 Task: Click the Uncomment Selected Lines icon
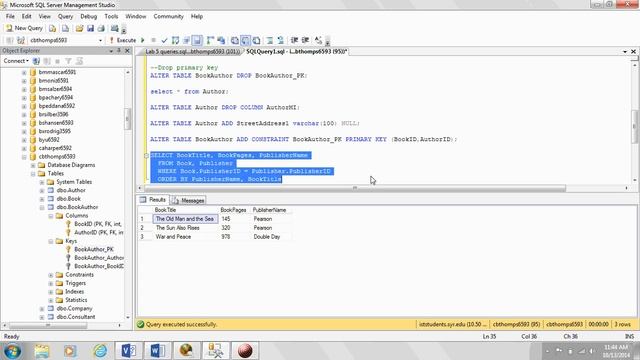click(x=280, y=40)
